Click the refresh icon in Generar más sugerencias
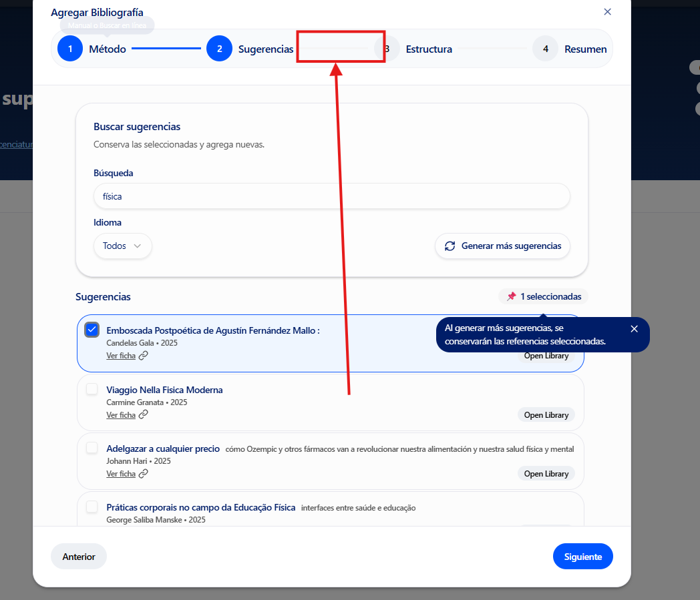 click(450, 246)
